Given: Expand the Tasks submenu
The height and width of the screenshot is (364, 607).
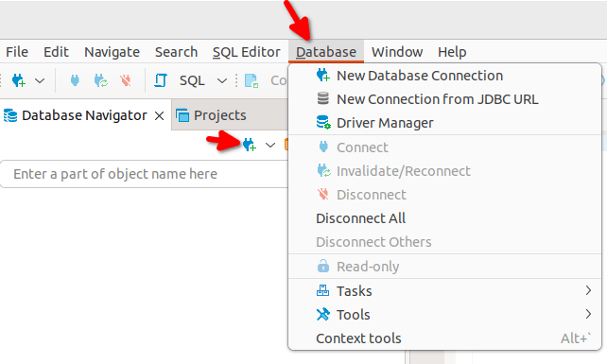Looking at the screenshot, I should (x=445, y=291).
